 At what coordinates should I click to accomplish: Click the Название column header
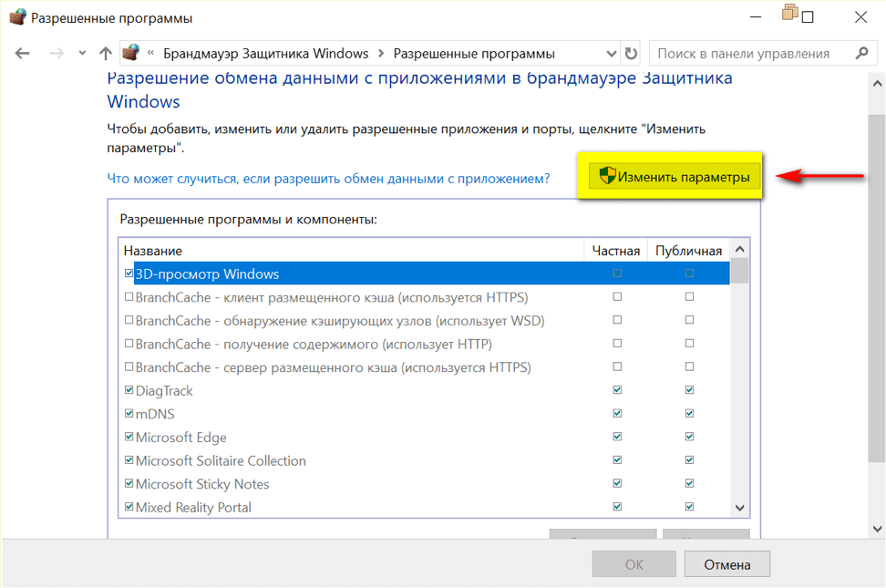[153, 251]
